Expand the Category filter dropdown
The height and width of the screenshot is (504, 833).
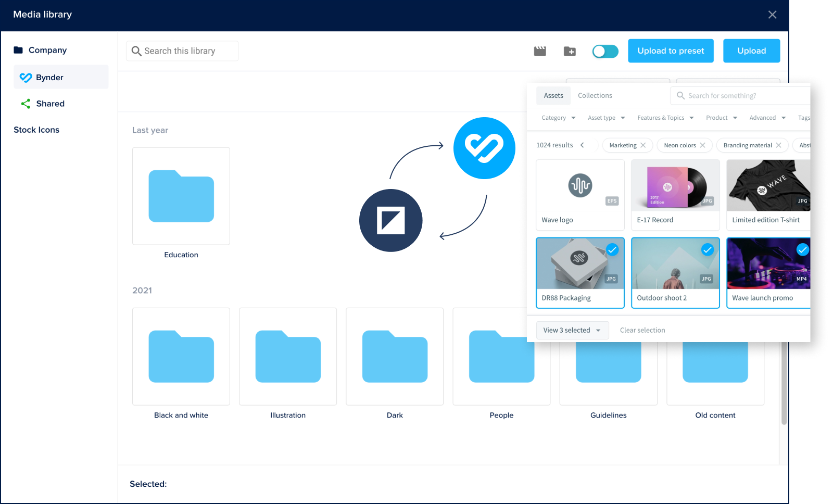pyautogui.click(x=558, y=118)
